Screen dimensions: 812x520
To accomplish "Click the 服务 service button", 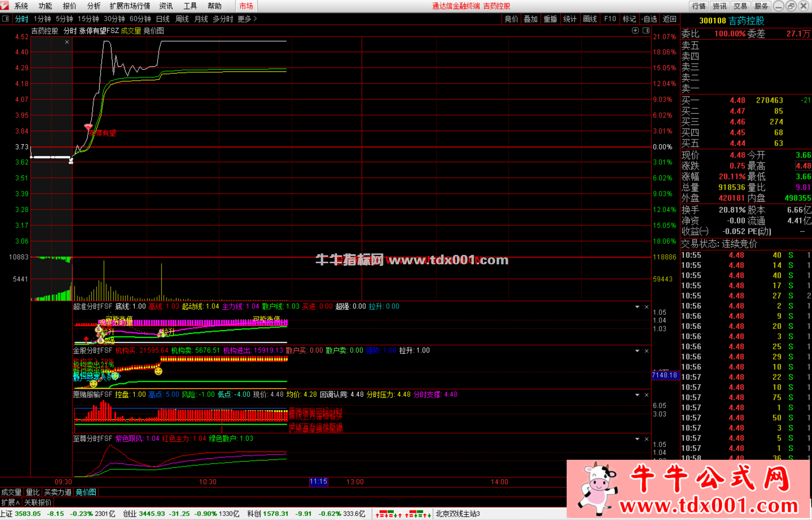I will coord(761,6).
